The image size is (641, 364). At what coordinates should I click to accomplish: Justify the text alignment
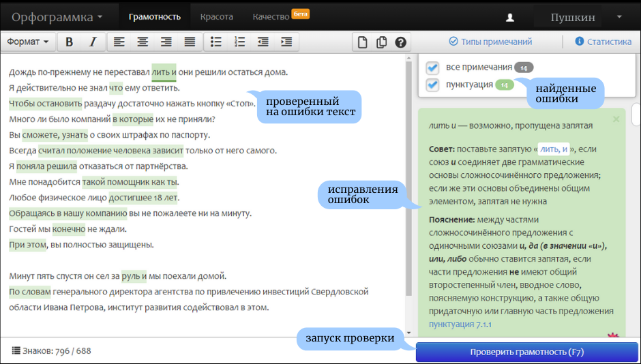point(190,42)
